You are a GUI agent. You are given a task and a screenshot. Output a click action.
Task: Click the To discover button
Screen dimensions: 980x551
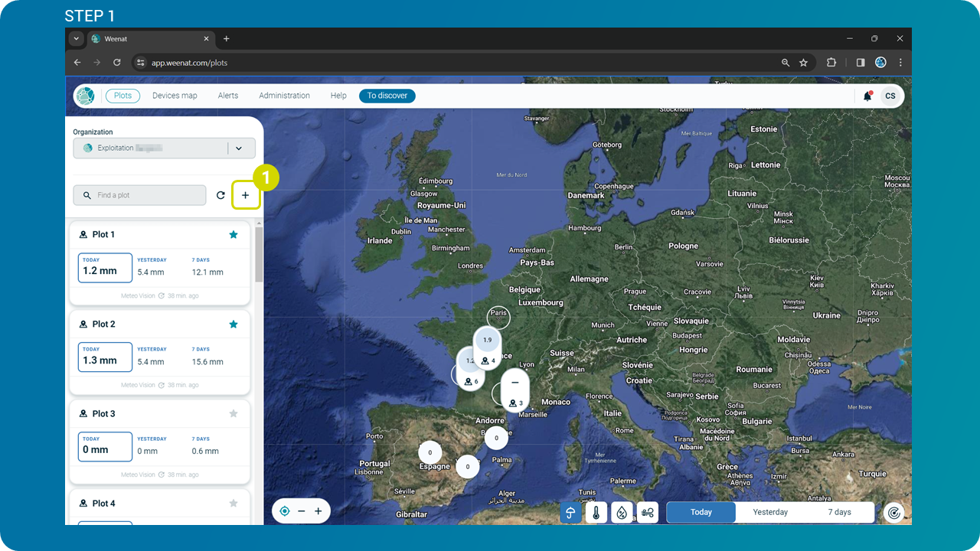click(387, 96)
